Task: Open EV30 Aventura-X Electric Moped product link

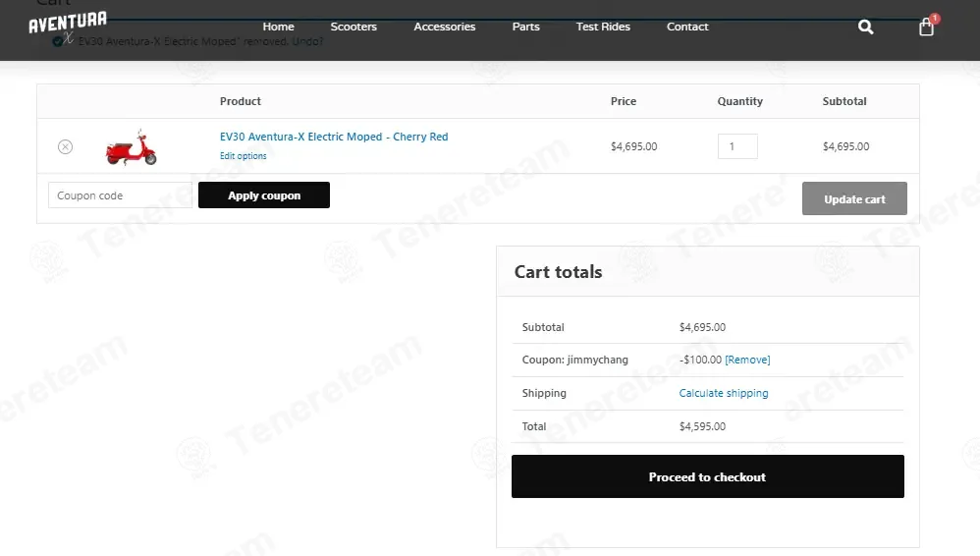Action: click(x=334, y=137)
